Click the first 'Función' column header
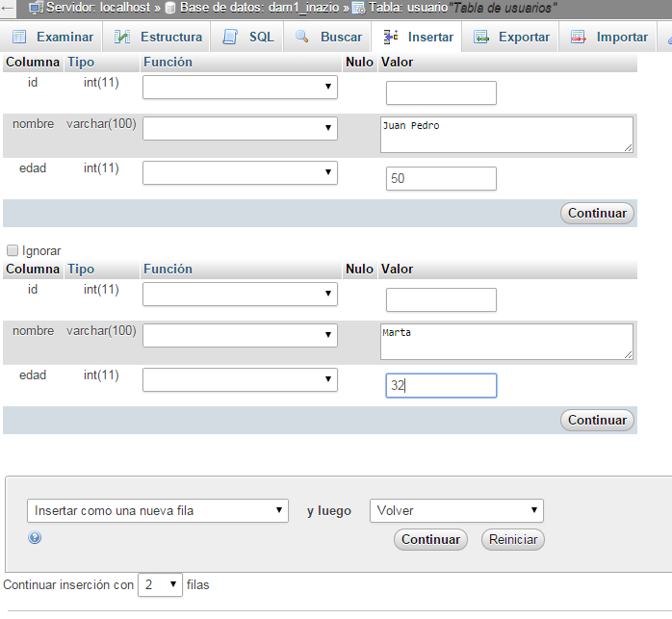Image resolution: width=672 pixels, height=619 pixels. pos(168,63)
